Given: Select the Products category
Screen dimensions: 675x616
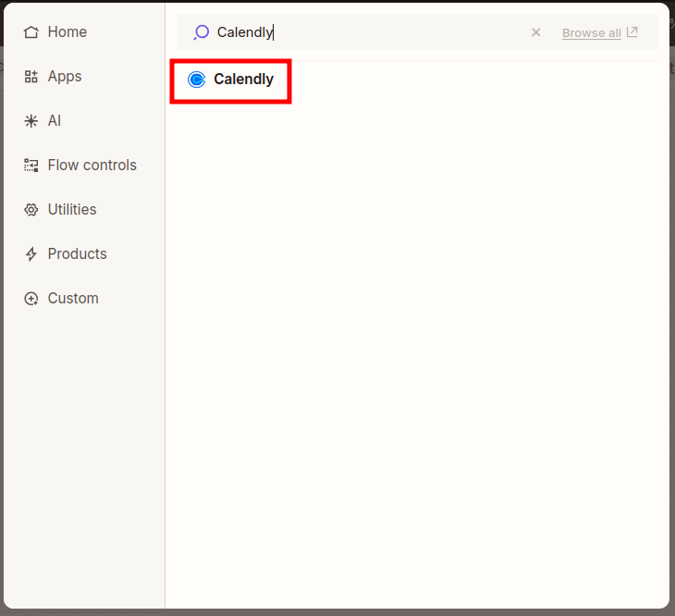Looking at the screenshot, I should tap(65, 253).
